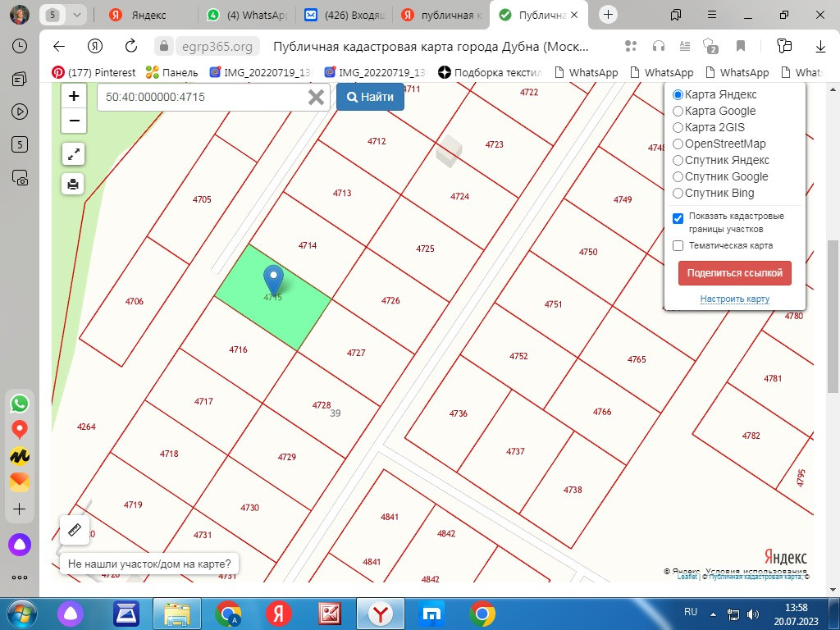Open the ruler measurement tool

pos(74,531)
